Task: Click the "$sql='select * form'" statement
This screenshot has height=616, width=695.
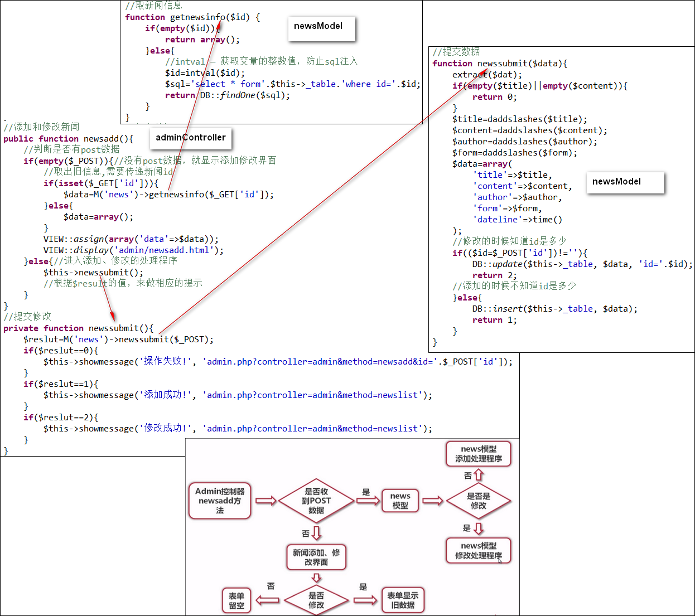Action: point(293,84)
